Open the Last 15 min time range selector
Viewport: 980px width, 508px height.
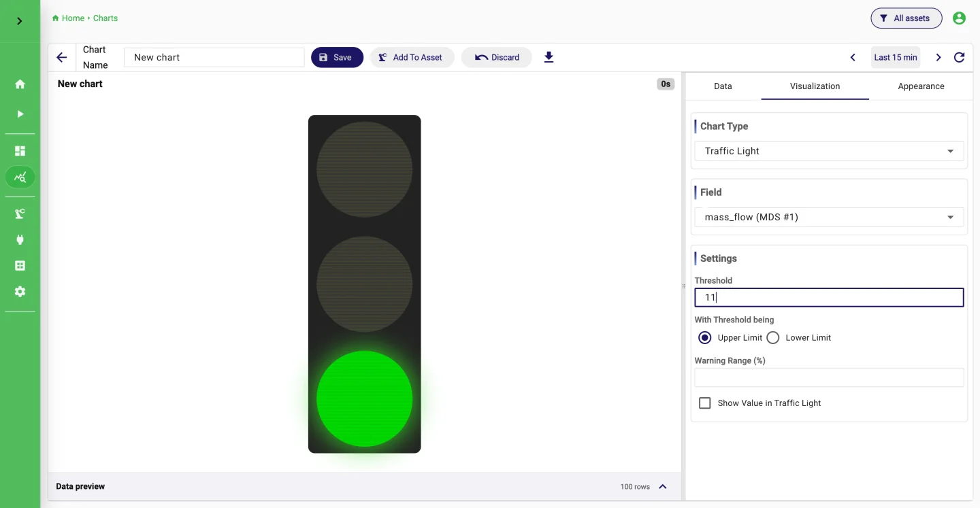click(896, 58)
